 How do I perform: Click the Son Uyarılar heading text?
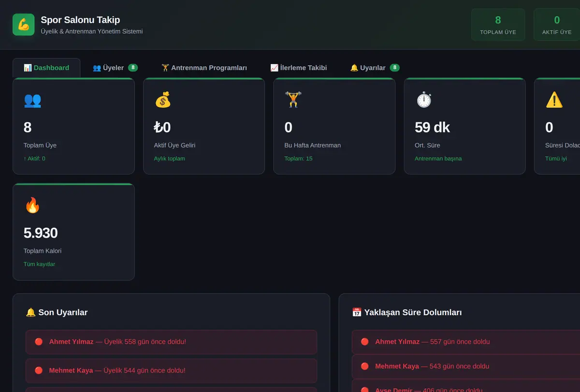point(63,312)
